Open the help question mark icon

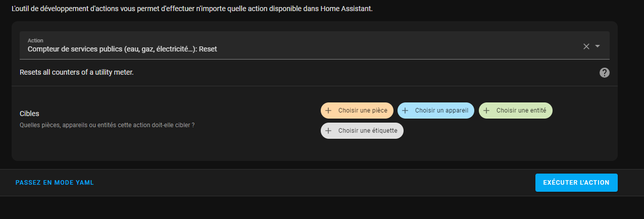pos(605,73)
